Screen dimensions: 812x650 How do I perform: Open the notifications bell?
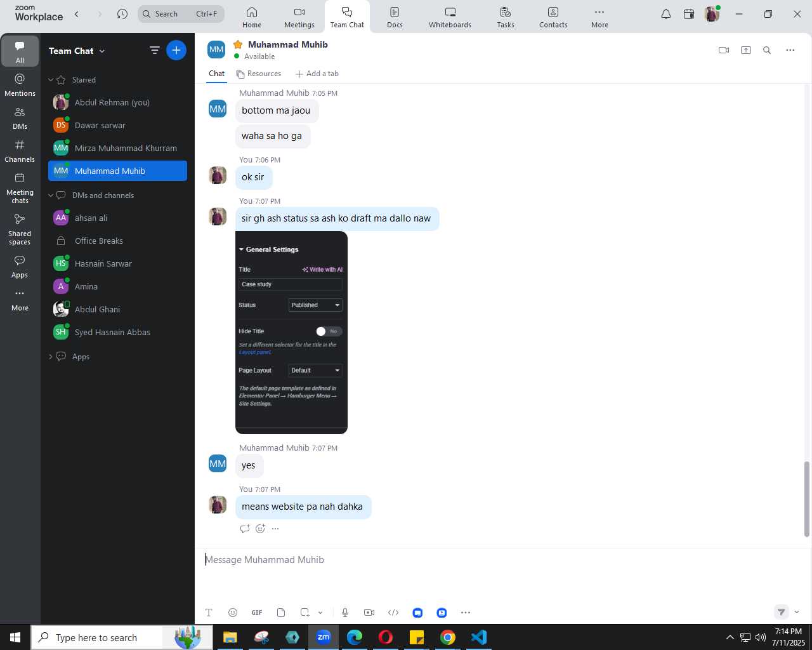click(x=666, y=14)
